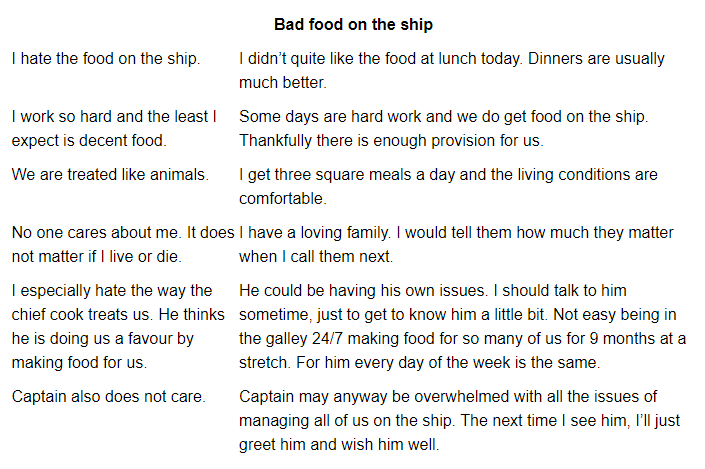
Task: Click "Thankfully there is enough provision for us."
Action: tap(398, 141)
